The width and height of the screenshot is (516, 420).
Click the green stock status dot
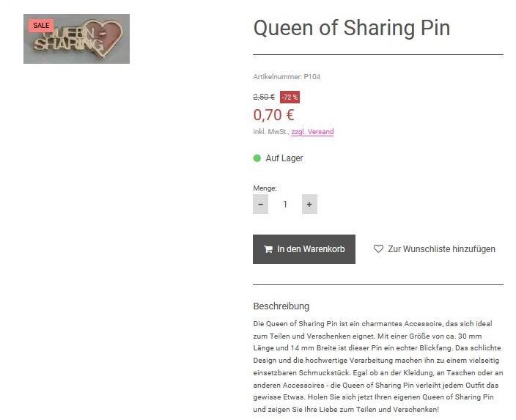point(257,158)
